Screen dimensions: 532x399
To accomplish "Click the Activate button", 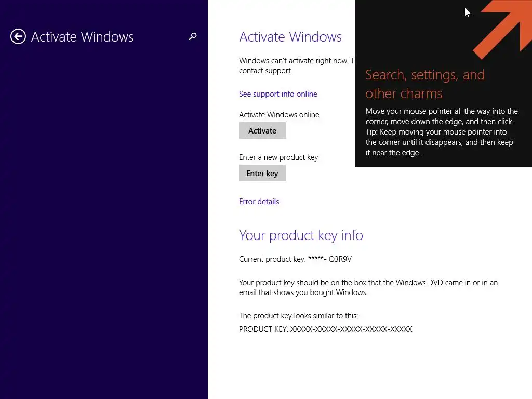I will coord(262,130).
